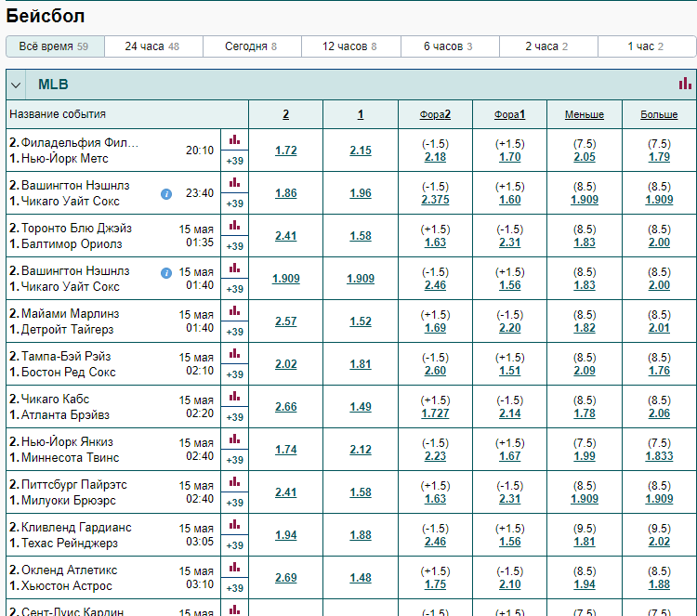Expand +39 markets for Philadelphia game
The width and height of the screenshot is (697, 616).
coord(235,161)
